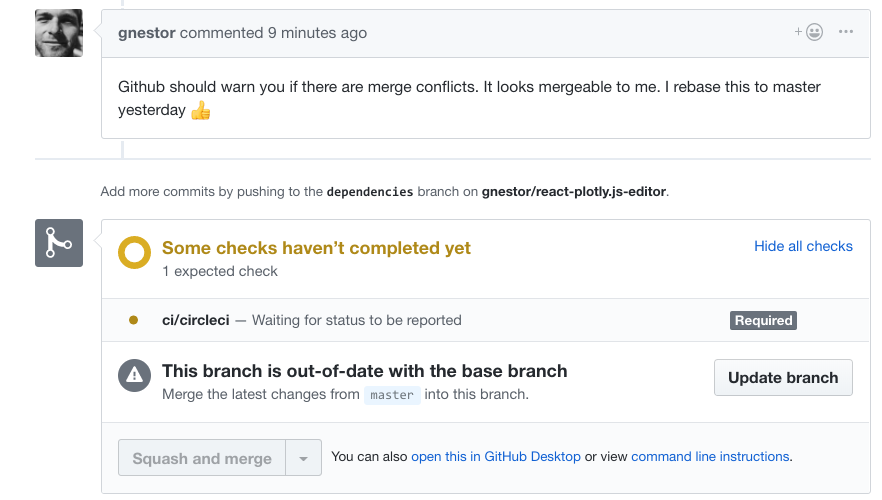View command line instructions link

[x=710, y=457]
